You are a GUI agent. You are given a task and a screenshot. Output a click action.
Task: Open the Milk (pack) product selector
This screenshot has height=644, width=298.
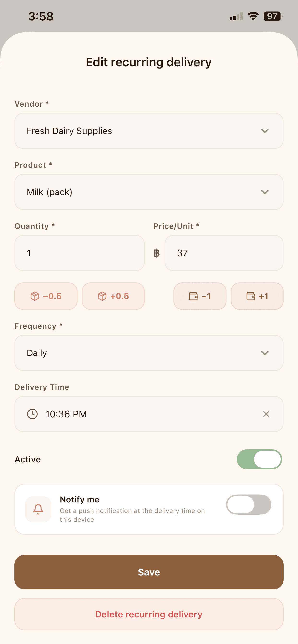pos(149,192)
